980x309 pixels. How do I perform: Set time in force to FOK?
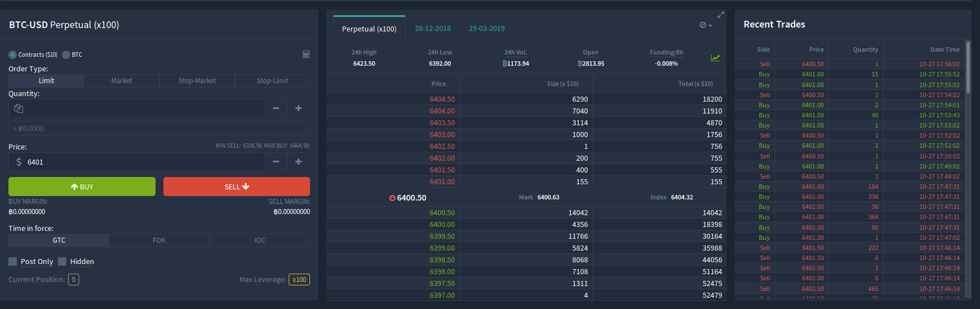point(159,240)
